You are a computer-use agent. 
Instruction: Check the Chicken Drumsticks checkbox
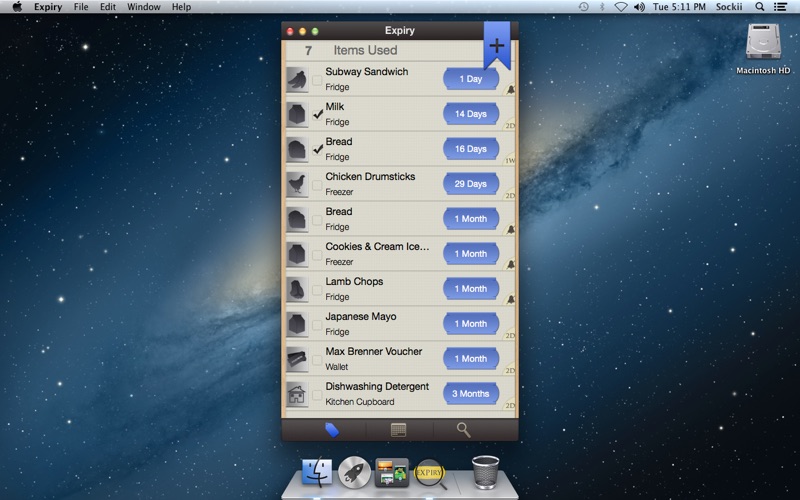pyautogui.click(x=317, y=185)
